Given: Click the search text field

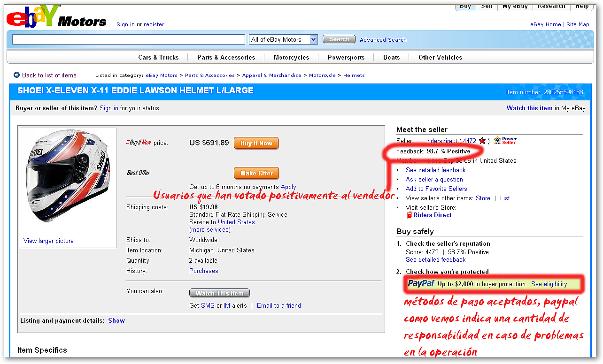Looking at the screenshot, I should (x=129, y=39).
